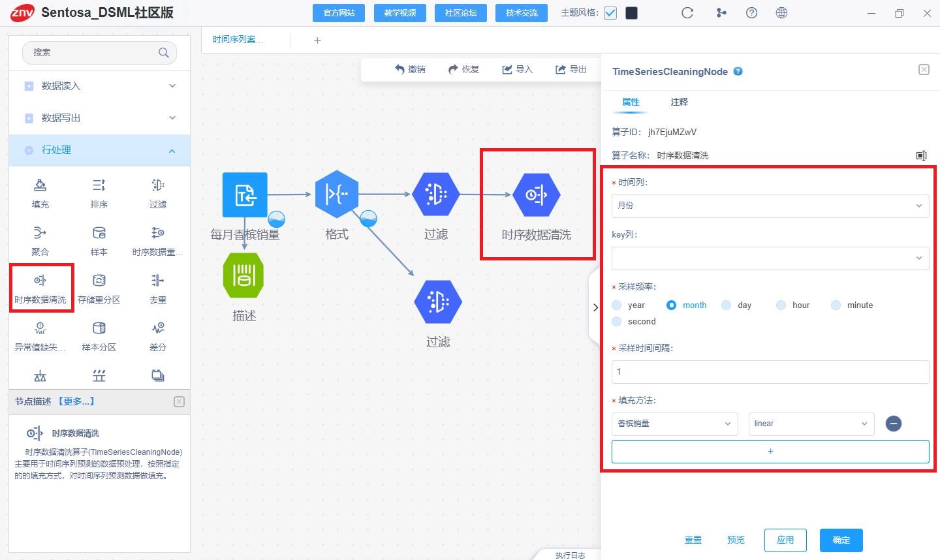Select the minute sampling frequency
This screenshot has width=940, height=560.
(836, 305)
